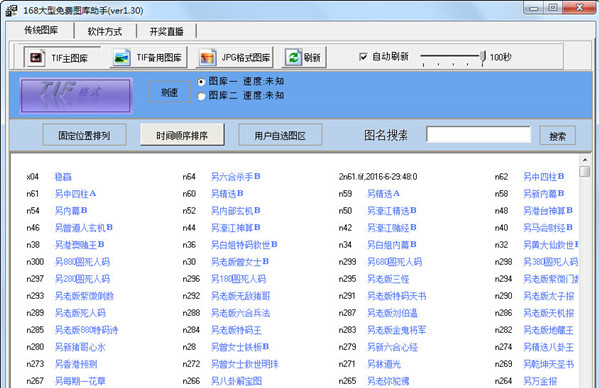This screenshot has width=599, height=388.
Task: Click the app icon in the title bar
Action: click(x=11, y=10)
